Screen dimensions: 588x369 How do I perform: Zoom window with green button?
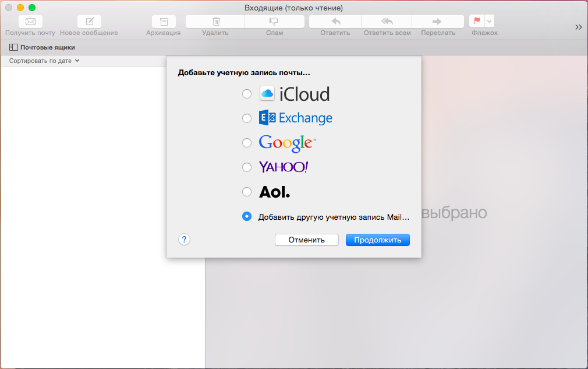pos(32,8)
